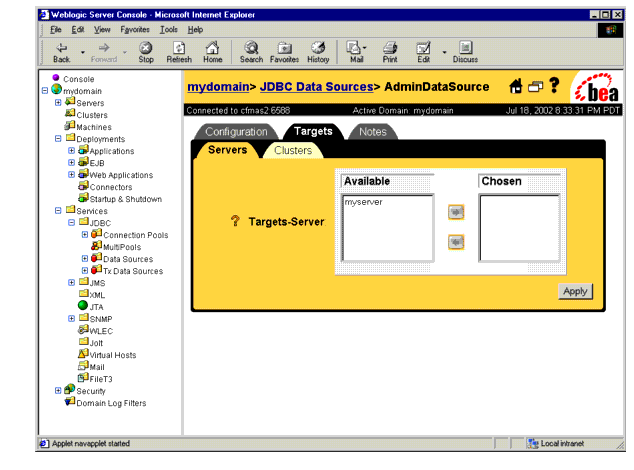Open the FileT3 tree node

pos(101,379)
